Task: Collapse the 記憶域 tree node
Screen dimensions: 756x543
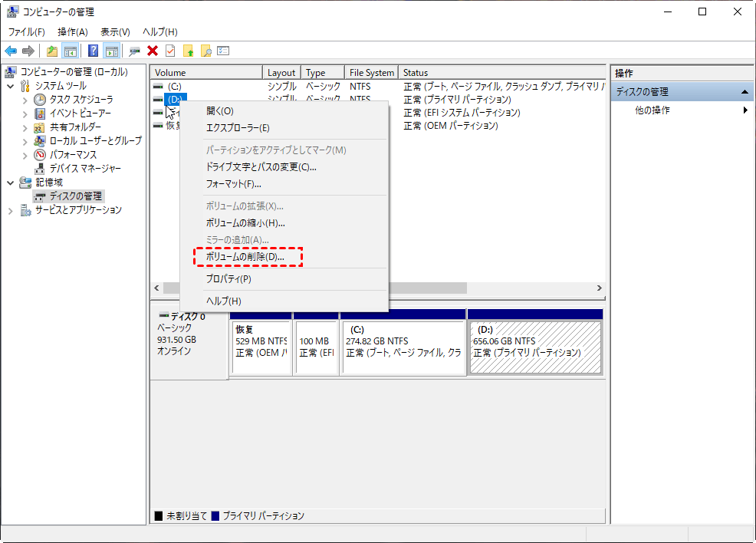Action: (x=11, y=183)
